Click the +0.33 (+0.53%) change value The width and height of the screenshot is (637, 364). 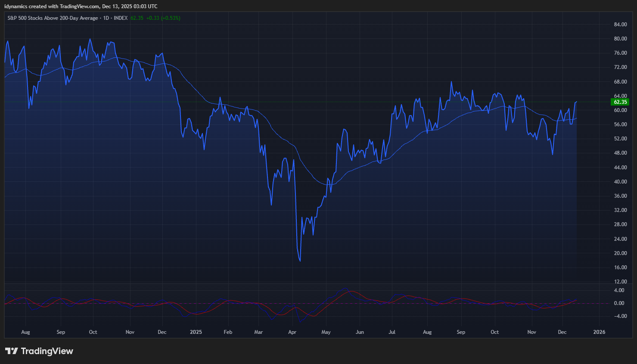(x=163, y=18)
